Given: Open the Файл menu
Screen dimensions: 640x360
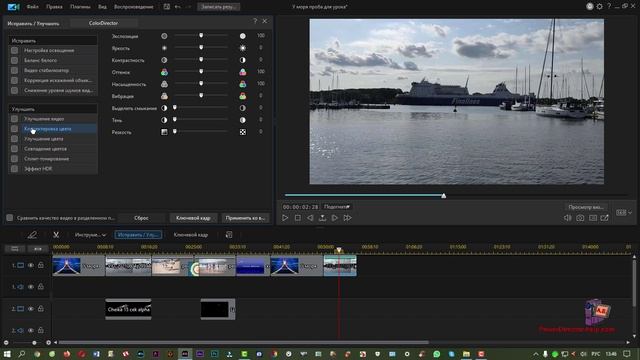Looking at the screenshot, I should coord(32,7).
